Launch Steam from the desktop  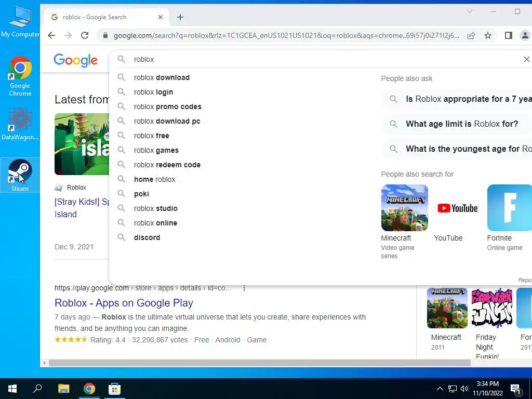20,175
